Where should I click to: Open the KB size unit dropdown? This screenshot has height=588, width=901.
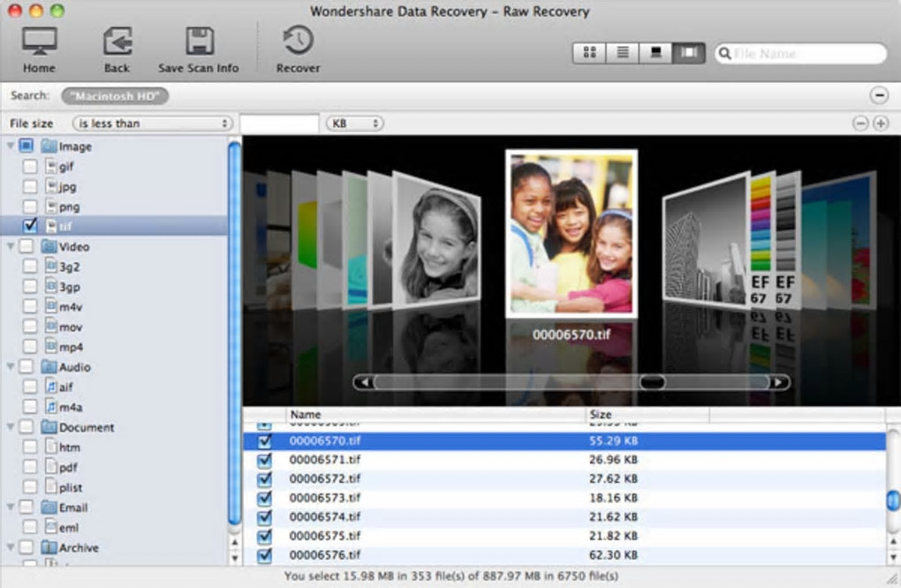[x=354, y=124]
